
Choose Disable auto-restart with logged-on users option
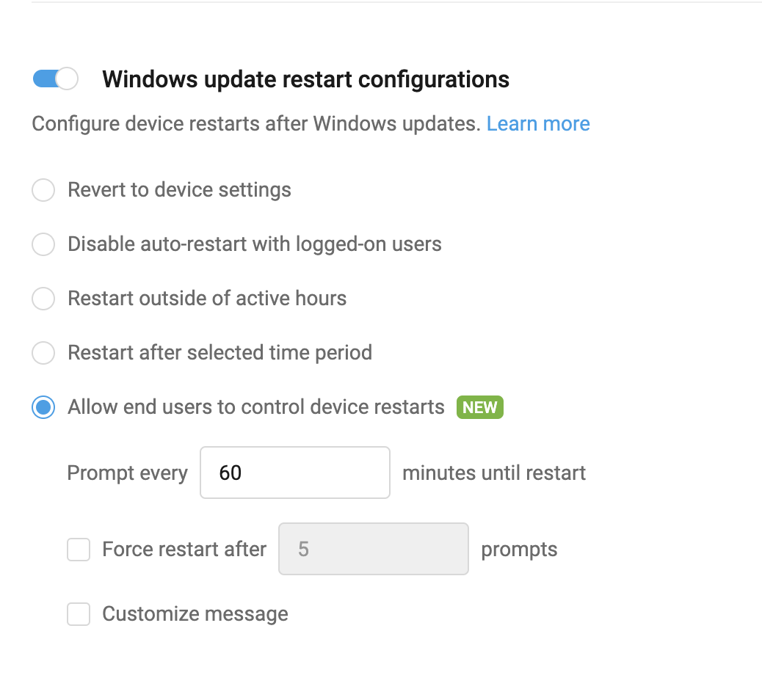point(43,244)
